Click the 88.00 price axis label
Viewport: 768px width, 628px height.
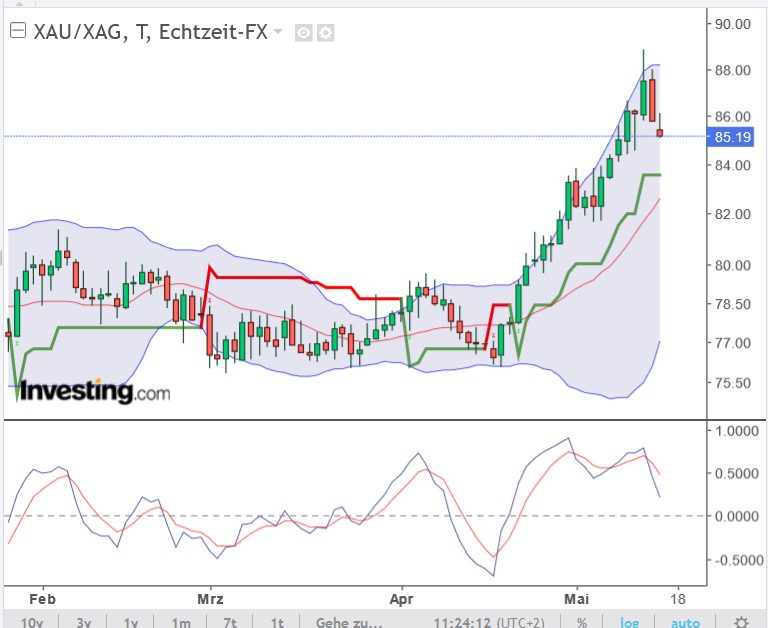pos(733,70)
